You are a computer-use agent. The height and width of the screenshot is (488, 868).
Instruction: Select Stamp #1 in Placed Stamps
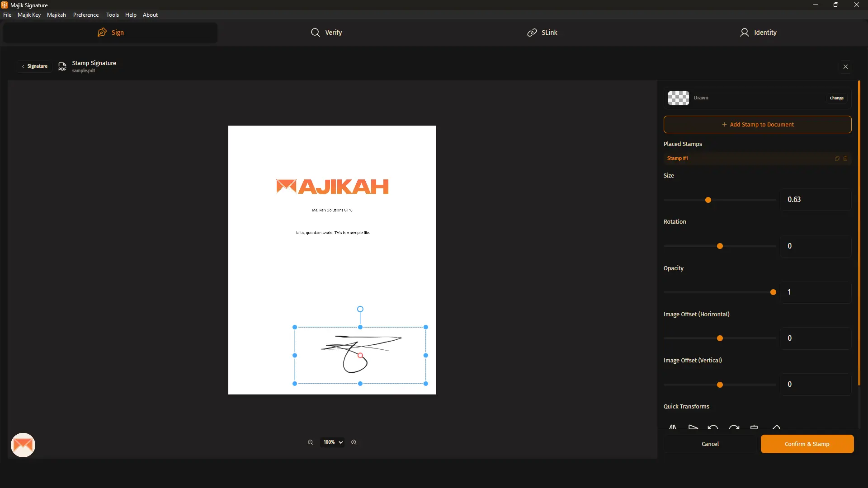(x=757, y=159)
